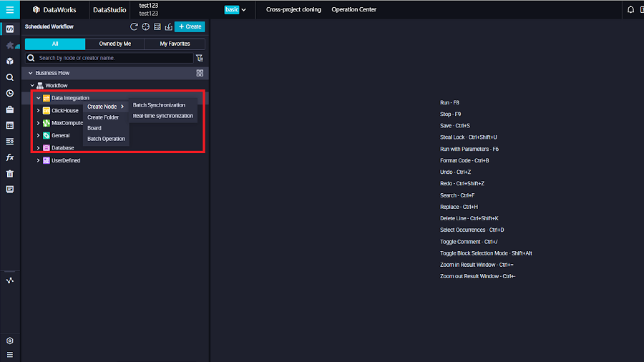Open the basic mode dropdown
The width and height of the screenshot is (644, 362).
click(x=235, y=10)
